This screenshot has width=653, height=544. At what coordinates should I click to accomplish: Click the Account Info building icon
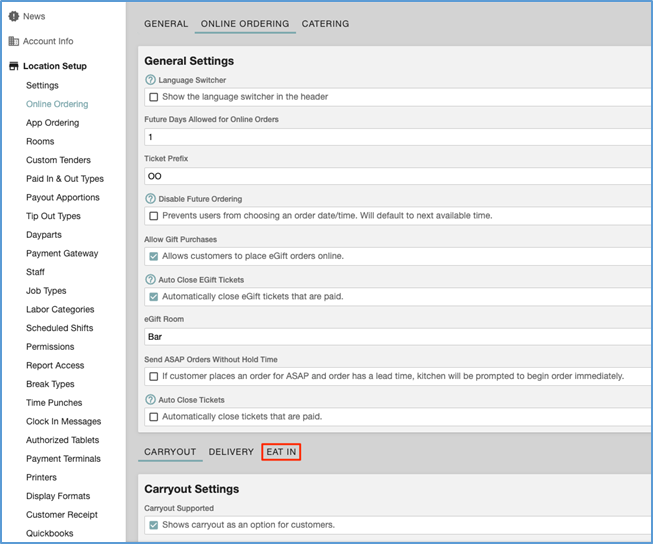pyautogui.click(x=14, y=41)
